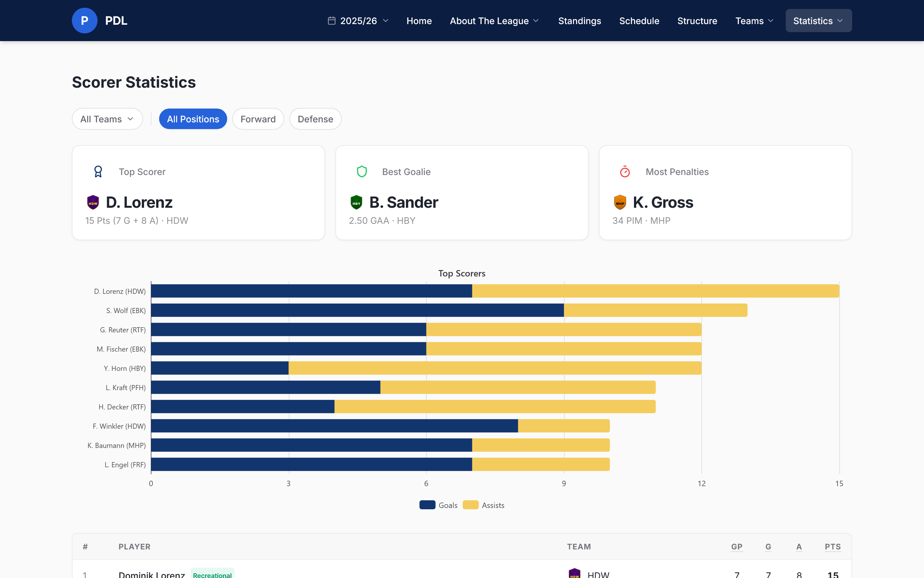924x578 pixels.
Task: Click the G. Reuter (RTF) chart label
Action: point(123,329)
